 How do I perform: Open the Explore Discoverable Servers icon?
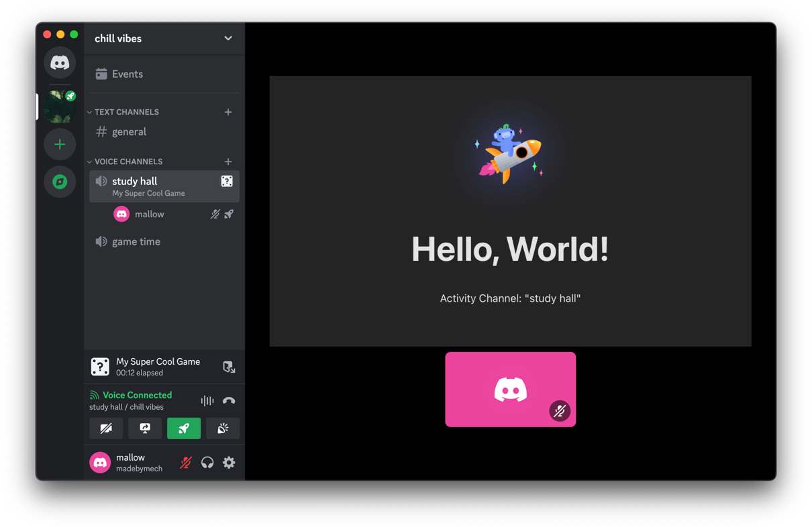pyautogui.click(x=60, y=181)
